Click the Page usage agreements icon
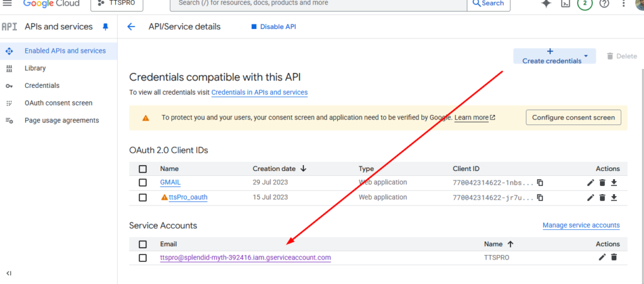 tap(9, 121)
